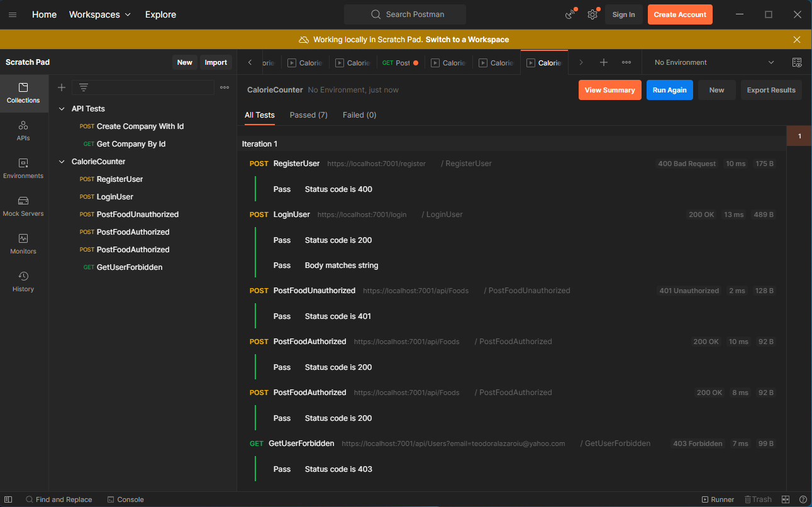The width and height of the screenshot is (812, 507).
Task: Collapse the API Tests collection
Action: [62, 109]
